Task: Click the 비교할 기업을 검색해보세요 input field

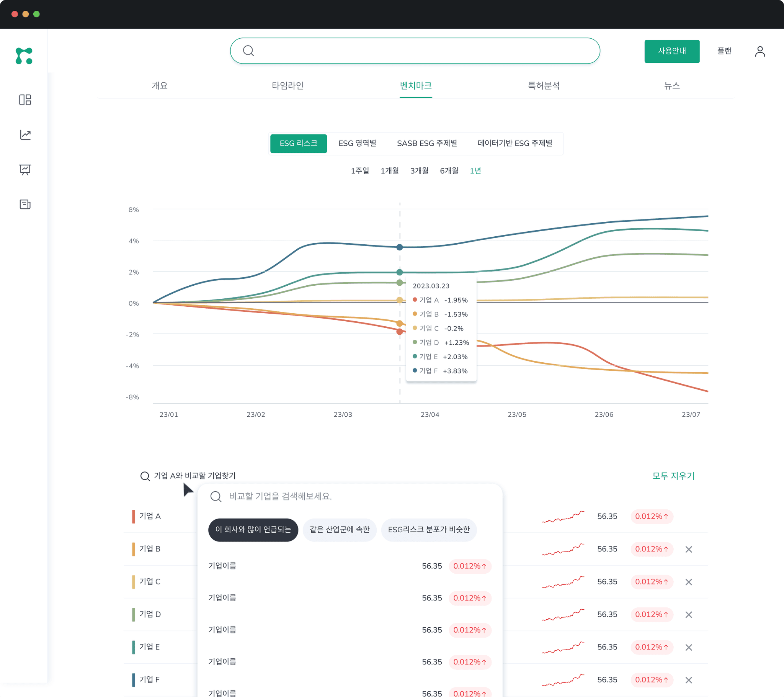Action: tap(345, 497)
